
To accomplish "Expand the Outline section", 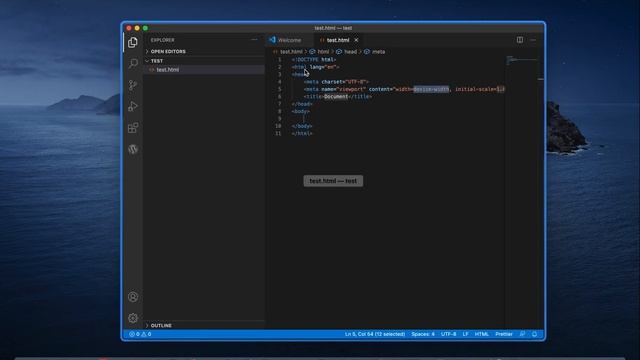I will click(204, 326).
